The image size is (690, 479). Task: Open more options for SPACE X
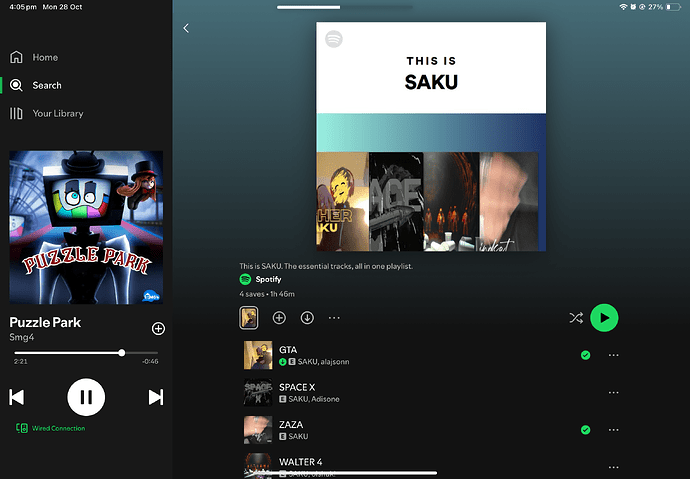[613, 392]
